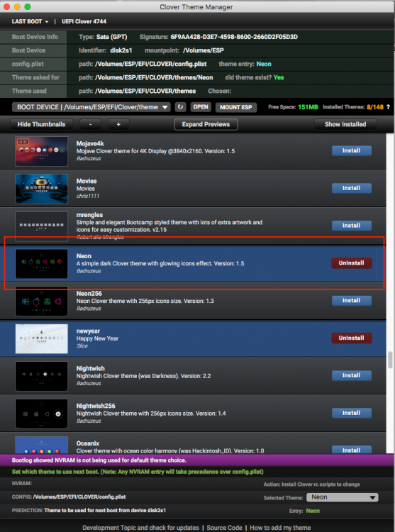Click the Neon theme preview thumbnail

click(41, 264)
